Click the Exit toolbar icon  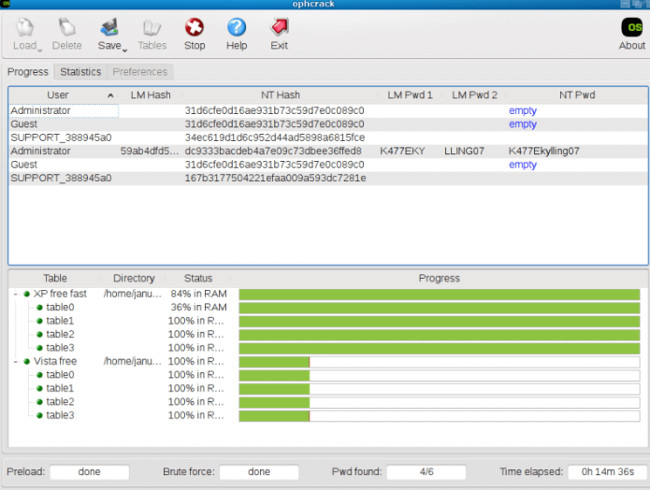coord(279,28)
